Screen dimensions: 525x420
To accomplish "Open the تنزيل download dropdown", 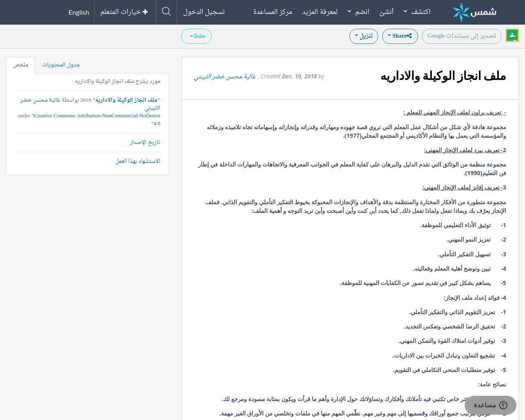I will [363, 36].
